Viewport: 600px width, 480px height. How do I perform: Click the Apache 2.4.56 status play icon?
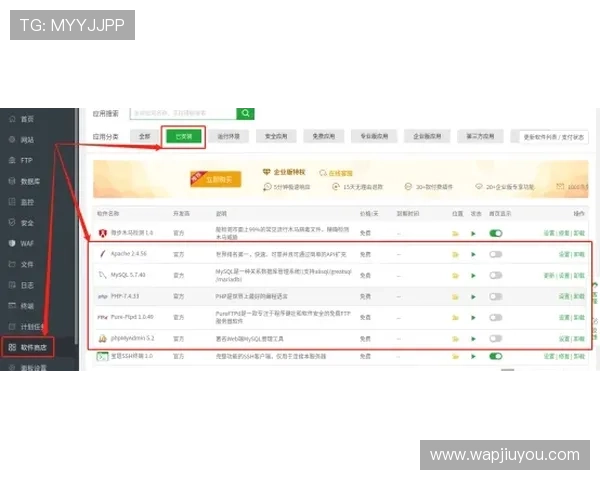click(x=473, y=254)
